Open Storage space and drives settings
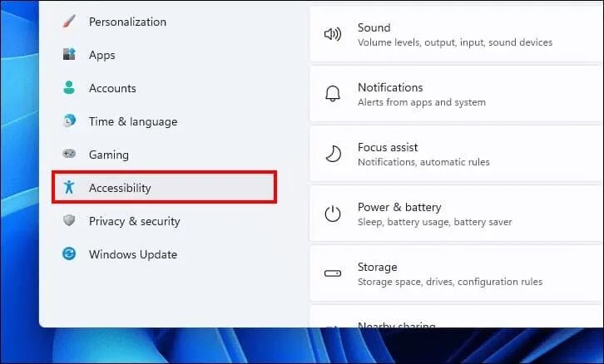This screenshot has width=604, height=364. click(x=457, y=273)
